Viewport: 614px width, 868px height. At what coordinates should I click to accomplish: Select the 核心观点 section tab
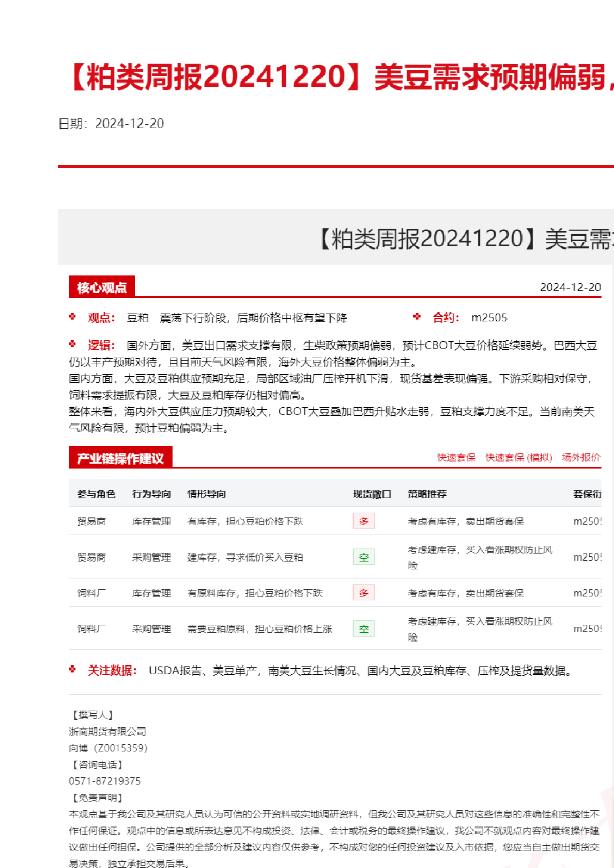point(102,287)
